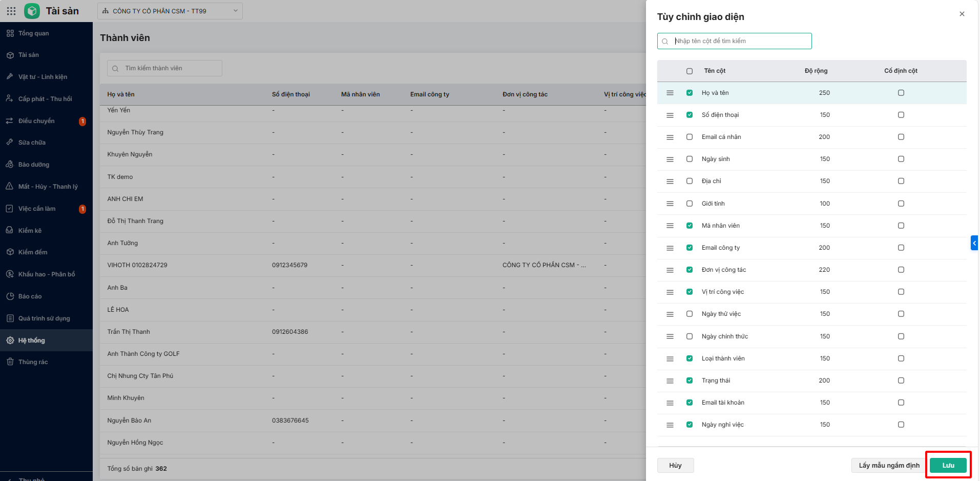Close the Tùy chỉnh giao diện panel
Viewport: 980px width, 481px height.
click(962, 14)
